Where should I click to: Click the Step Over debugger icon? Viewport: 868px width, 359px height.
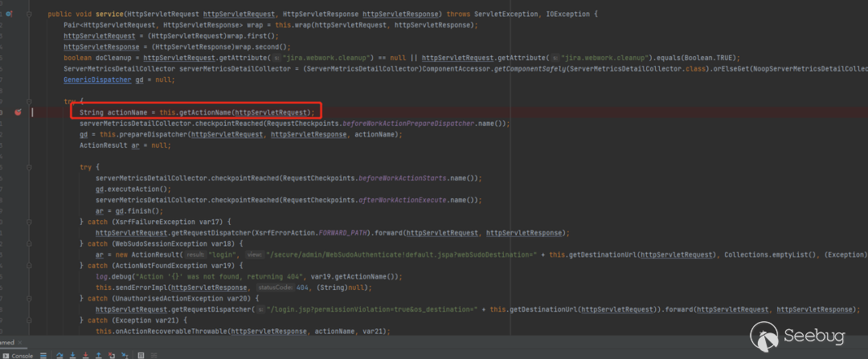pos(59,355)
